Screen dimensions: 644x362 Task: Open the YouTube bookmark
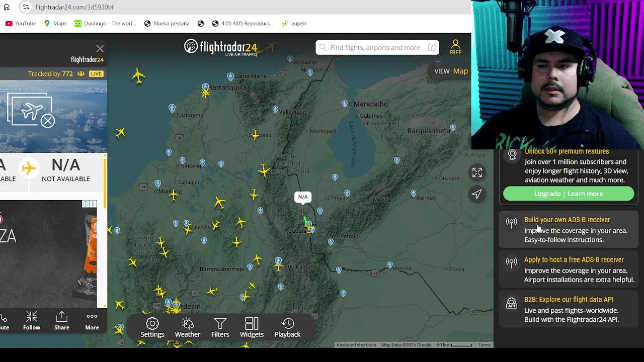[x=21, y=23]
